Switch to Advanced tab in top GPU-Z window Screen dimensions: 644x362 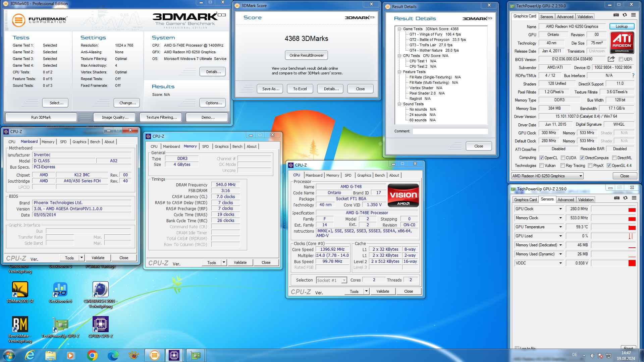(x=565, y=17)
